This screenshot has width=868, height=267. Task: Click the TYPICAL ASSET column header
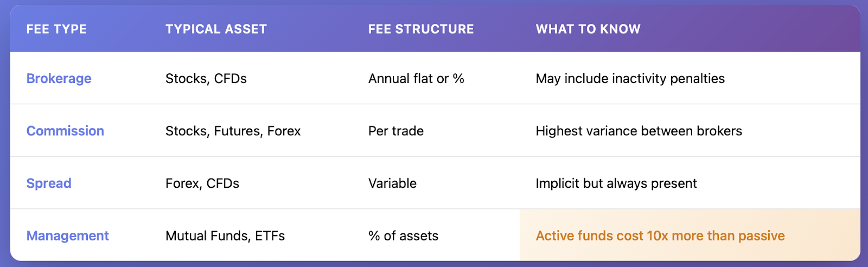(216, 29)
